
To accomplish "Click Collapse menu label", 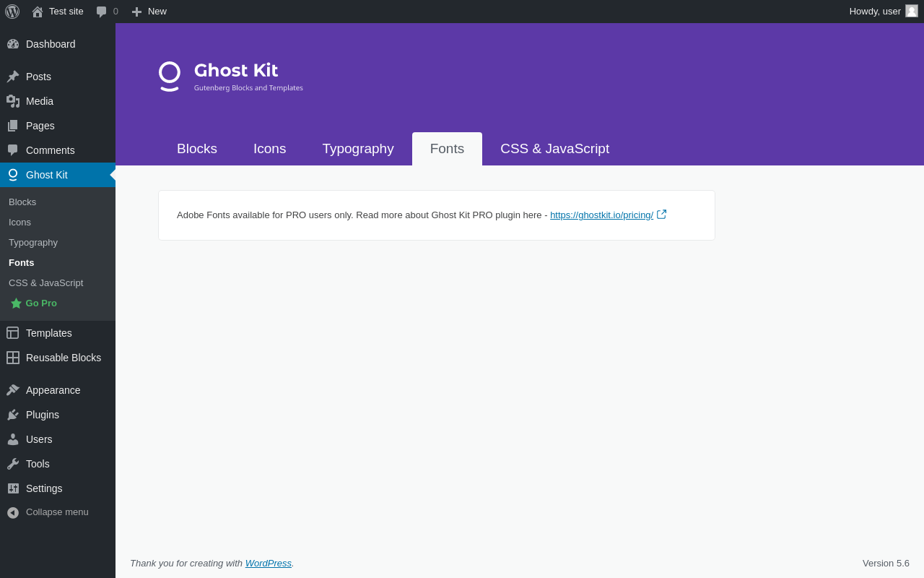I will [57, 512].
